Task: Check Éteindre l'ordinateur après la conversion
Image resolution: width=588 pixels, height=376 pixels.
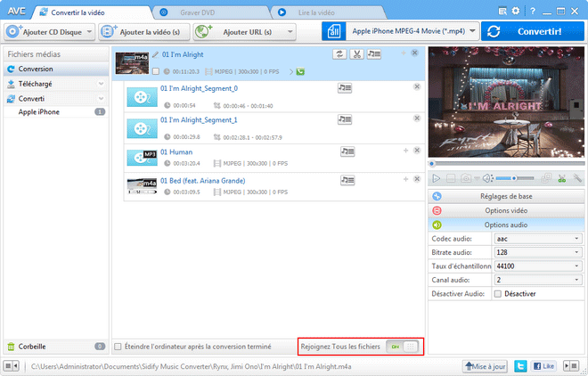Action: [x=118, y=347]
